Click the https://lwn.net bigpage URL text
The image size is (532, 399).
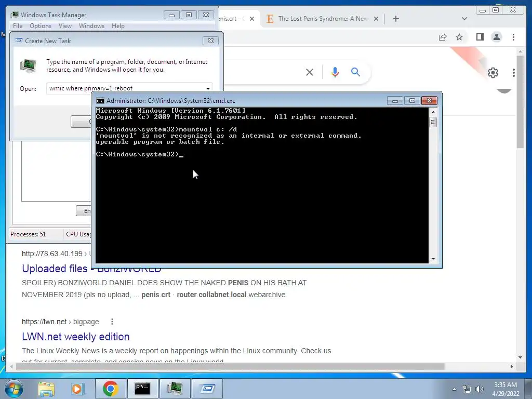pos(60,322)
